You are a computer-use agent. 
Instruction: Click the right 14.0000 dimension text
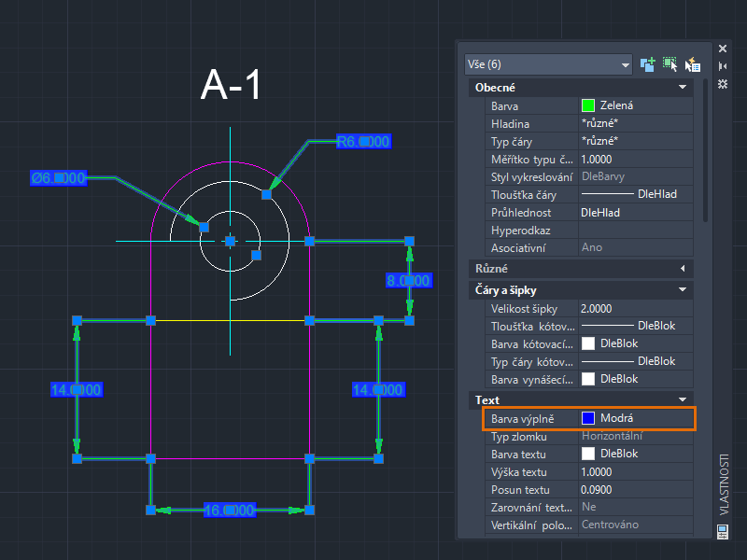379,389
